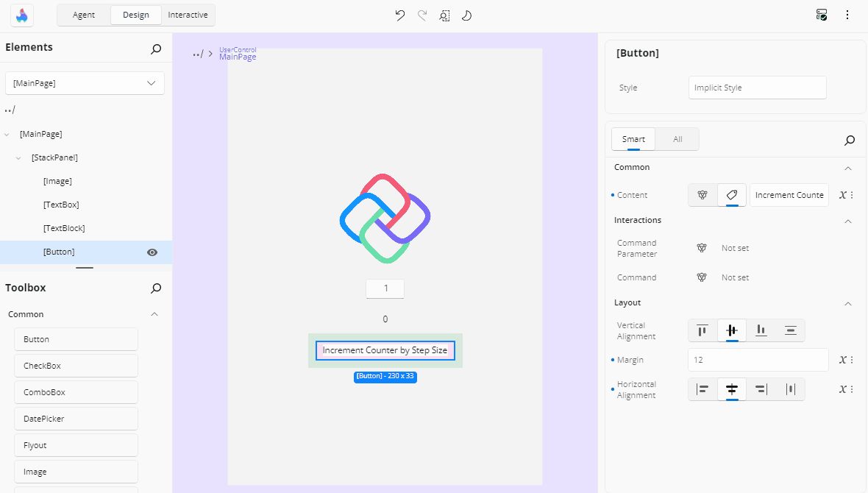Viewport: 868px width, 493px height.
Task: Click the step size input showing 1
Action: click(385, 288)
